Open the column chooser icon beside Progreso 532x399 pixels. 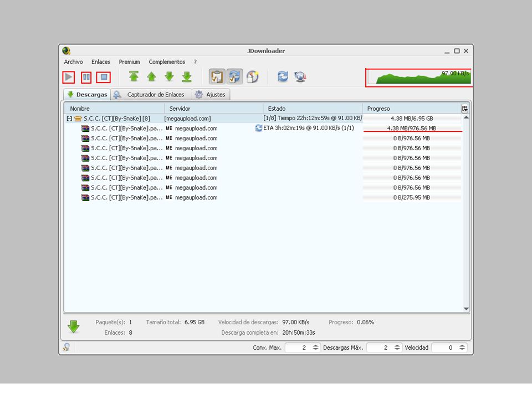[x=465, y=109]
